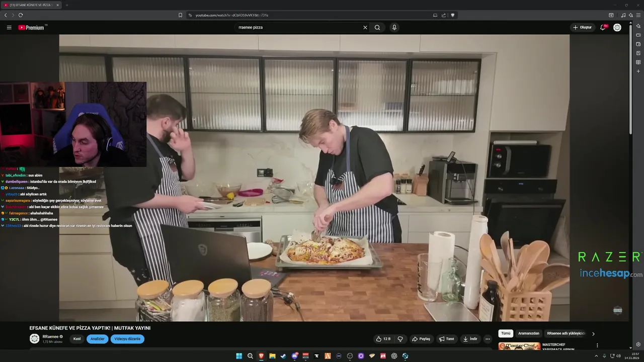Open ChatGPT app from taskbar
The height and width of the screenshot is (362, 644).
394,356
